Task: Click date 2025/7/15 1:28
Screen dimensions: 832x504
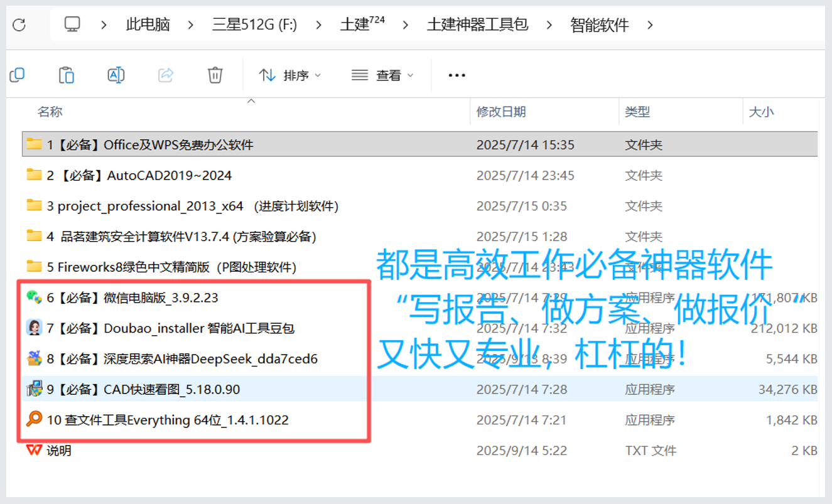Action: pyautogui.click(x=522, y=237)
